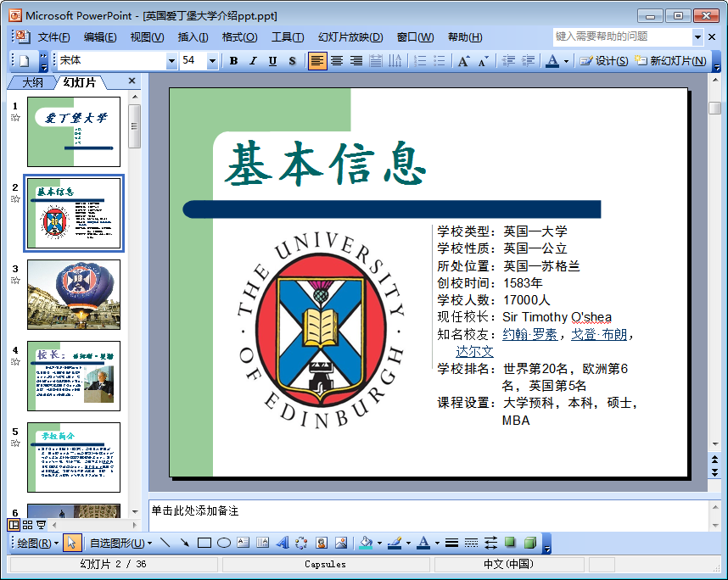Screen dimensions: 728x580
Task: Open the fill color dropdown arrow
Action: click(379, 543)
